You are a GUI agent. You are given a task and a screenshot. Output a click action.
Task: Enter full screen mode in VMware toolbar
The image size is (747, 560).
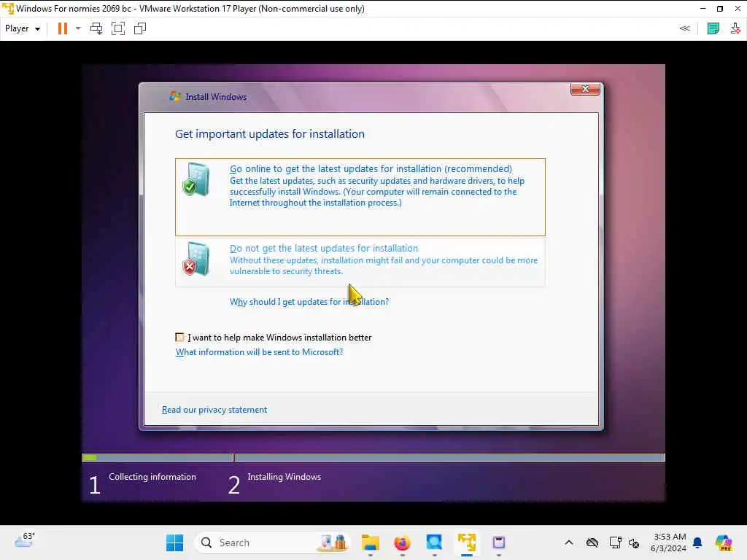[118, 28]
